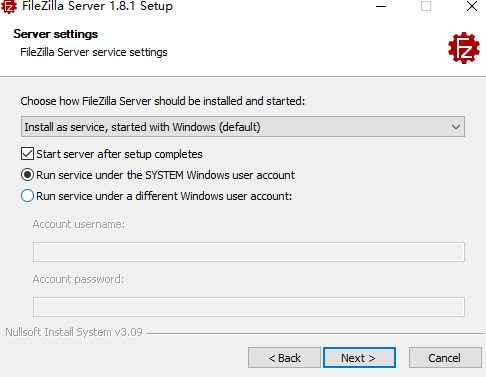Click the dropdown chevron arrow
The height and width of the screenshot is (377, 486).
456,127
